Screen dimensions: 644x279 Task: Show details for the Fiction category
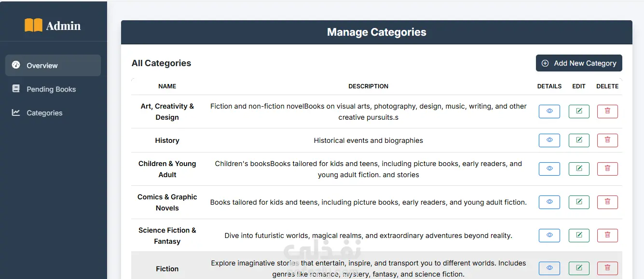pos(549,268)
